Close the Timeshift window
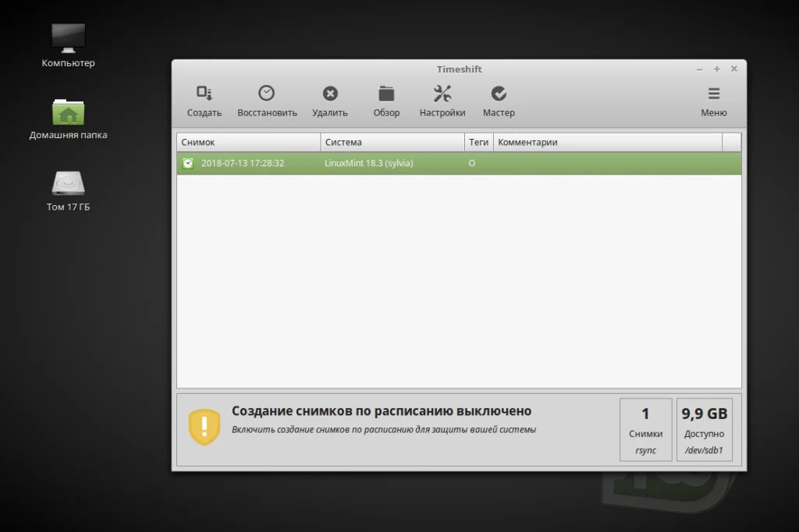This screenshot has width=799, height=532. tap(733, 69)
